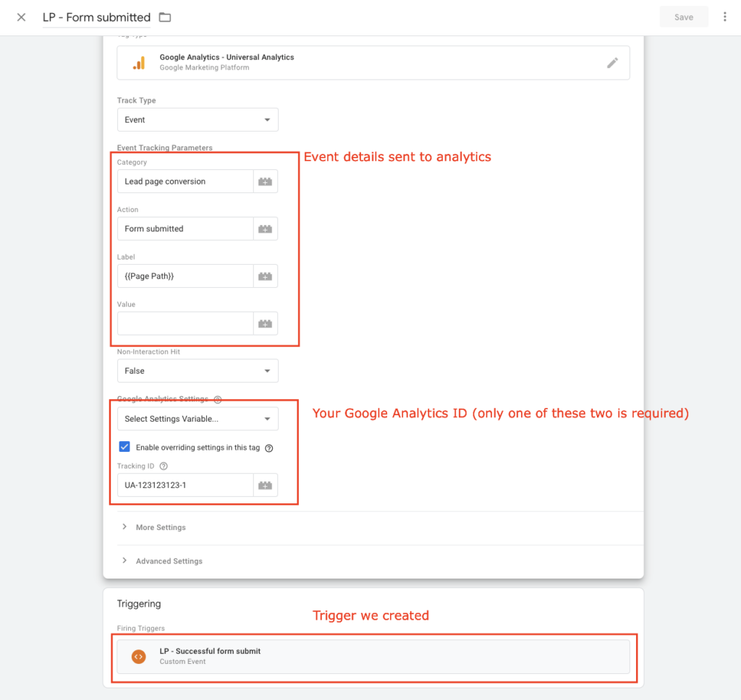Click the Google Marketing Platform subtitle
Image resolution: width=741 pixels, height=700 pixels.
pyautogui.click(x=204, y=67)
